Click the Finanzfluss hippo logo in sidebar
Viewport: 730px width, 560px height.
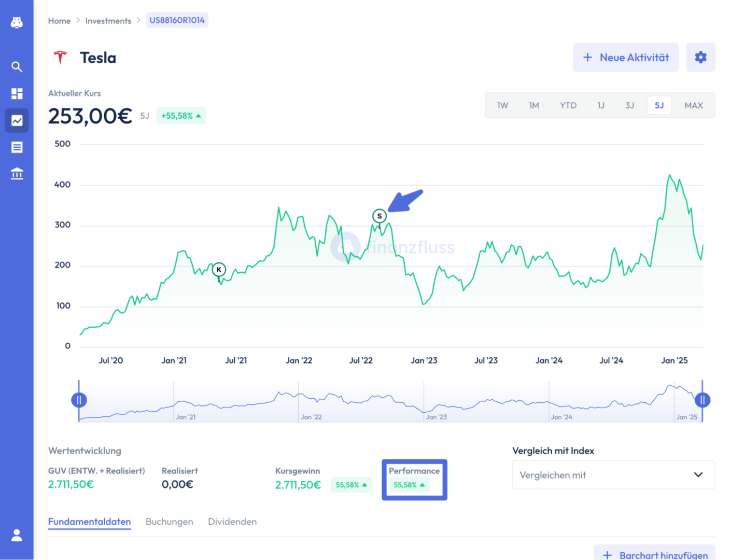point(17,22)
